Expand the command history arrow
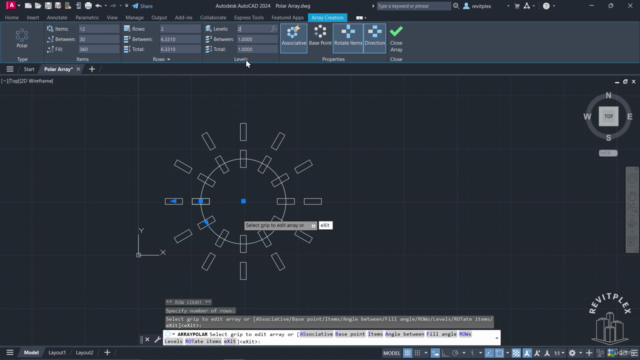This screenshot has width=640, height=360. click(497, 338)
